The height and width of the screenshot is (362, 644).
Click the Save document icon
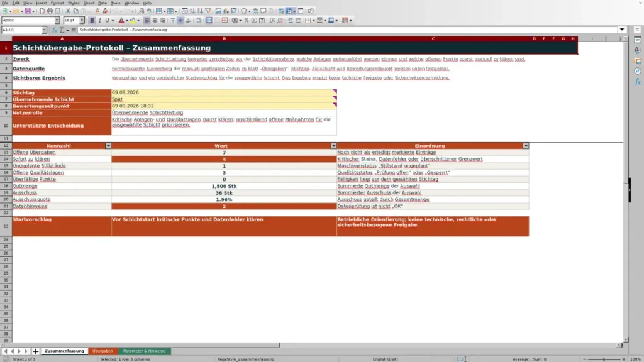tap(28, 11)
